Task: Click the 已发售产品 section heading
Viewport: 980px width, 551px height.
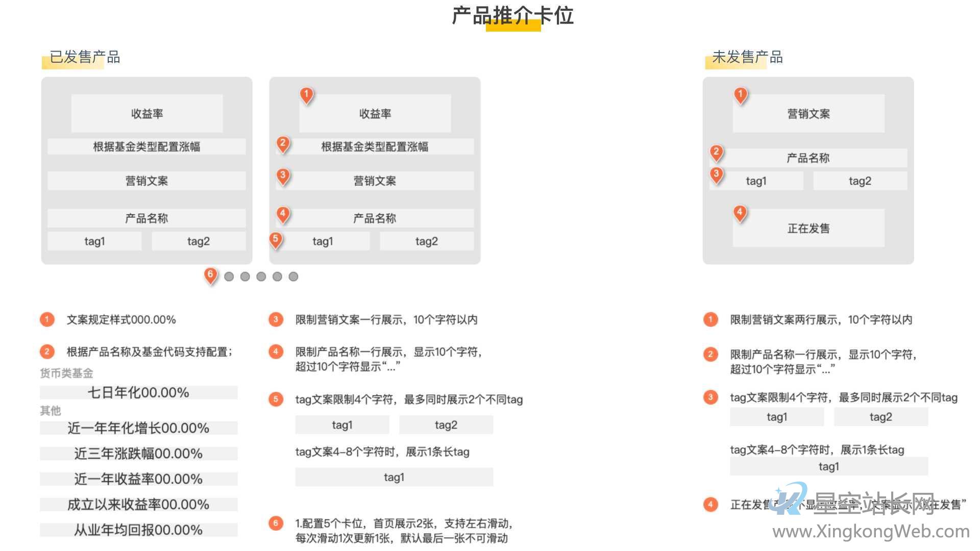Action: tap(85, 57)
